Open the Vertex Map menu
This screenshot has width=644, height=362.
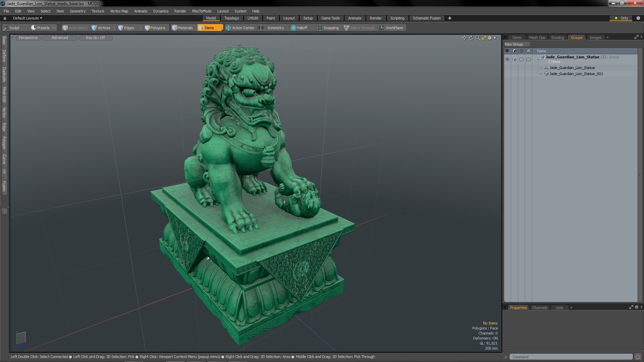(x=119, y=11)
